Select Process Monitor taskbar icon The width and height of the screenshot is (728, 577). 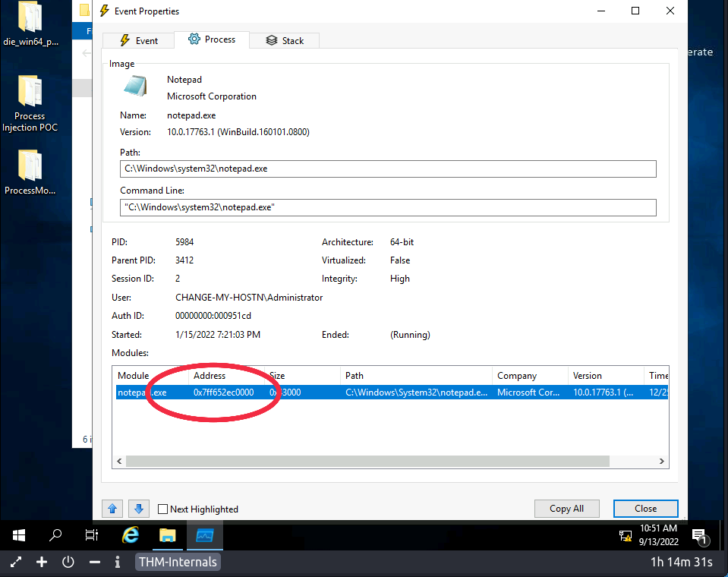pos(205,535)
